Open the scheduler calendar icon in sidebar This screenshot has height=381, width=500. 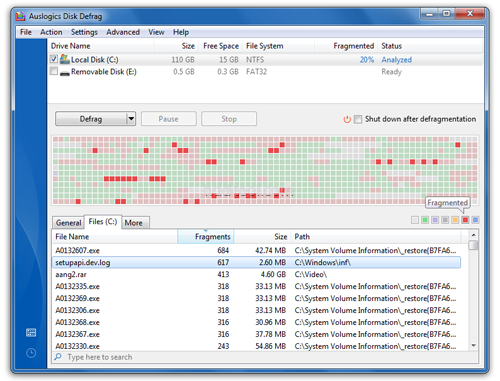31,332
